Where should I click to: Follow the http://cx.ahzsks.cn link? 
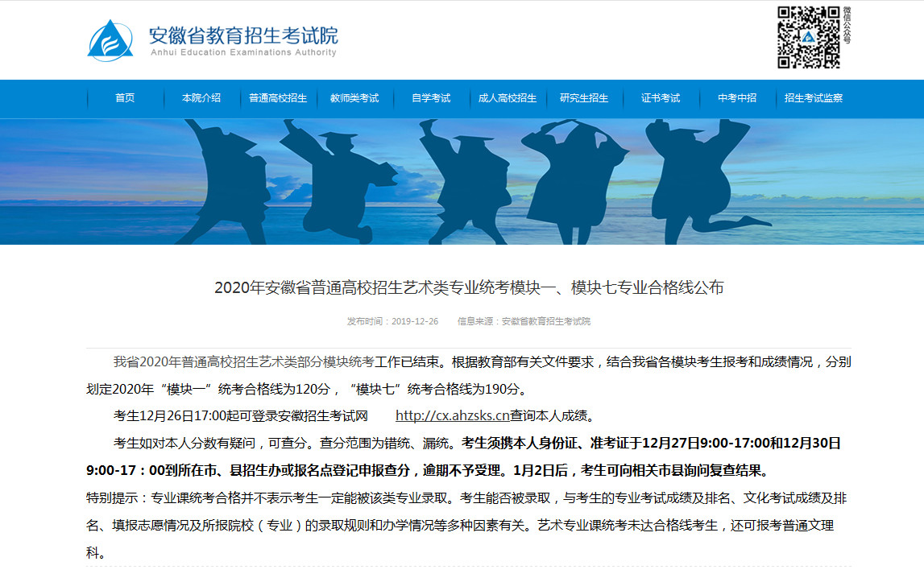pyautogui.click(x=452, y=415)
